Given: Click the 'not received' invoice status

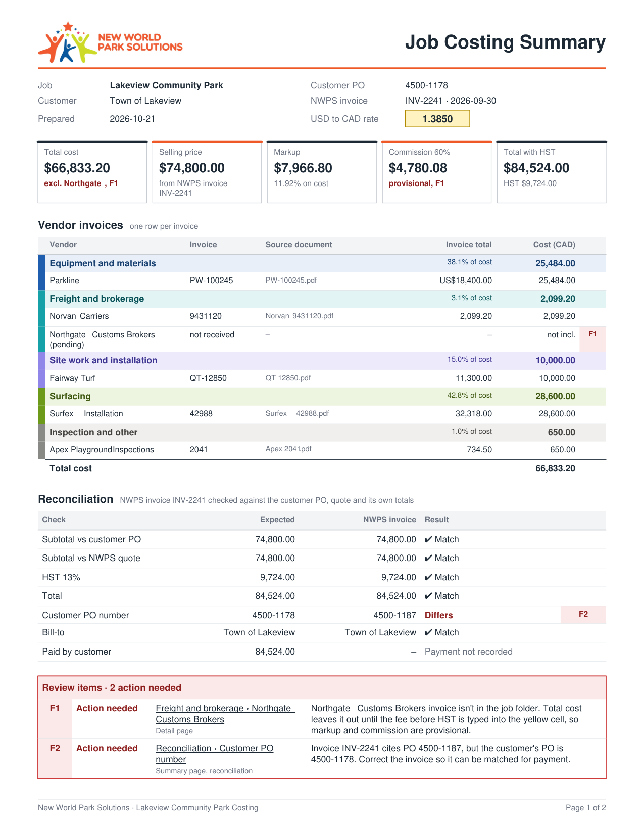Looking at the screenshot, I should point(212,335).
